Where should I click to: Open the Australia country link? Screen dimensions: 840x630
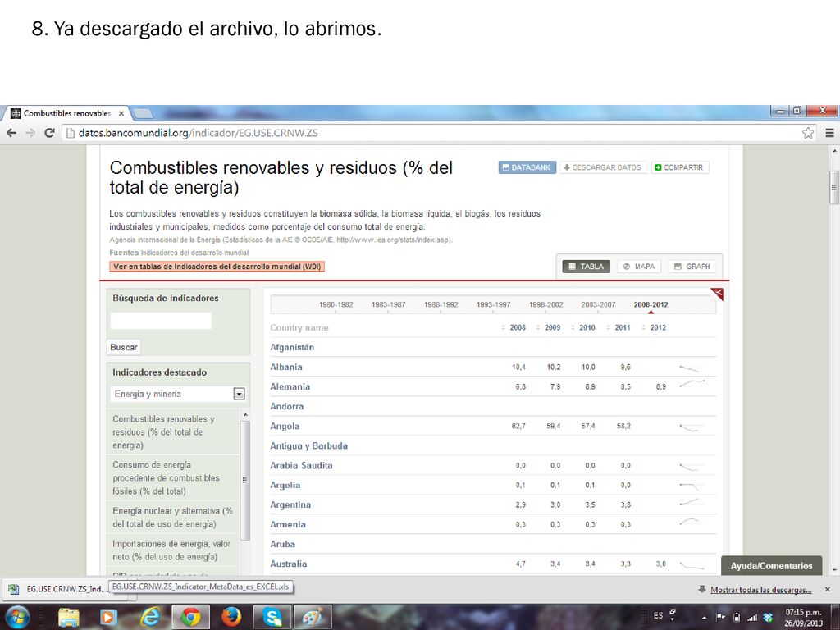coord(288,564)
